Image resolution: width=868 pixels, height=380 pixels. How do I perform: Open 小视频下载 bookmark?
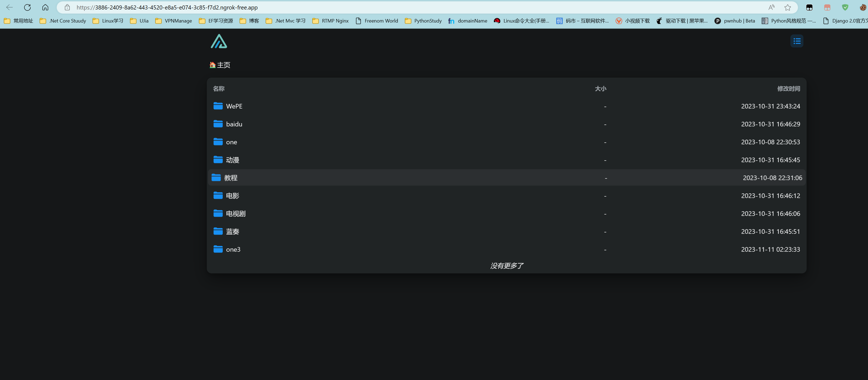pyautogui.click(x=632, y=21)
